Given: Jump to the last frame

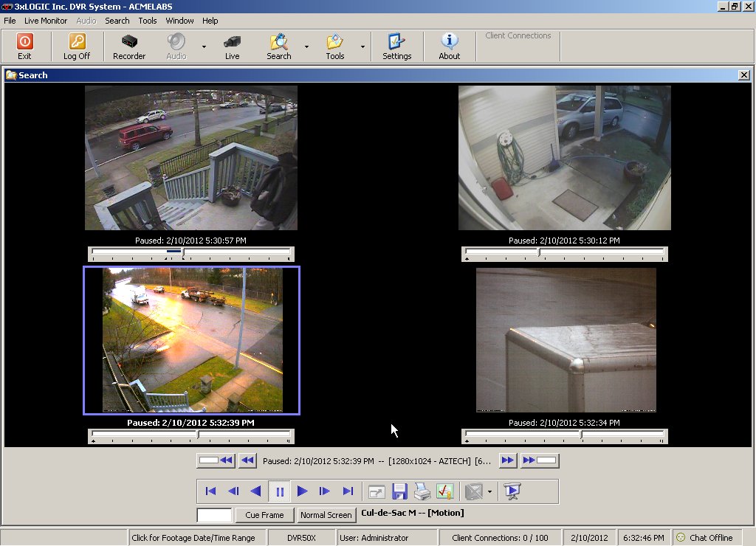Looking at the screenshot, I should pyautogui.click(x=348, y=491).
